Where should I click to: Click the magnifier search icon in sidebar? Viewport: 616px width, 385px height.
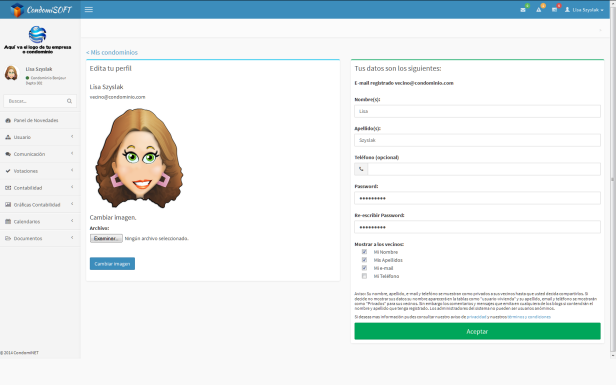[x=70, y=101]
